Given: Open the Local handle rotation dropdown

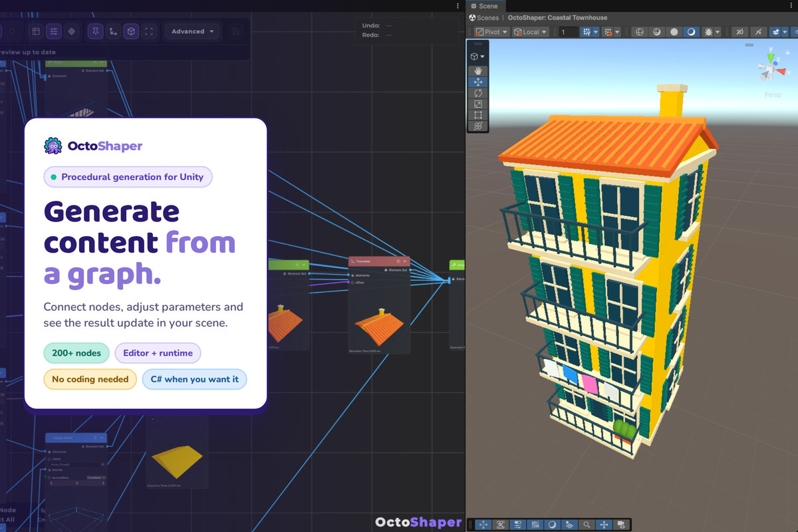Looking at the screenshot, I should click(x=530, y=32).
